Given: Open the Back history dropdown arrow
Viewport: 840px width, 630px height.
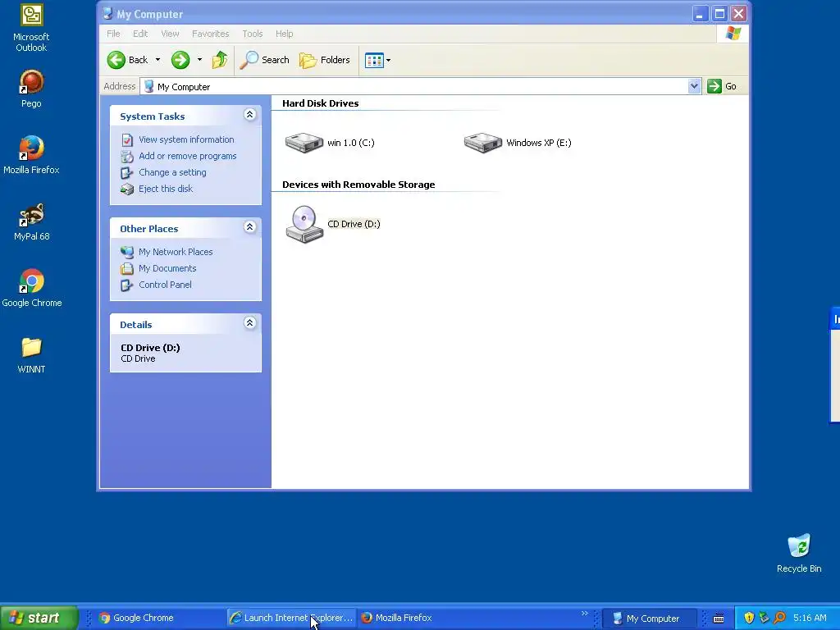Looking at the screenshot, I should click(157, 60).
